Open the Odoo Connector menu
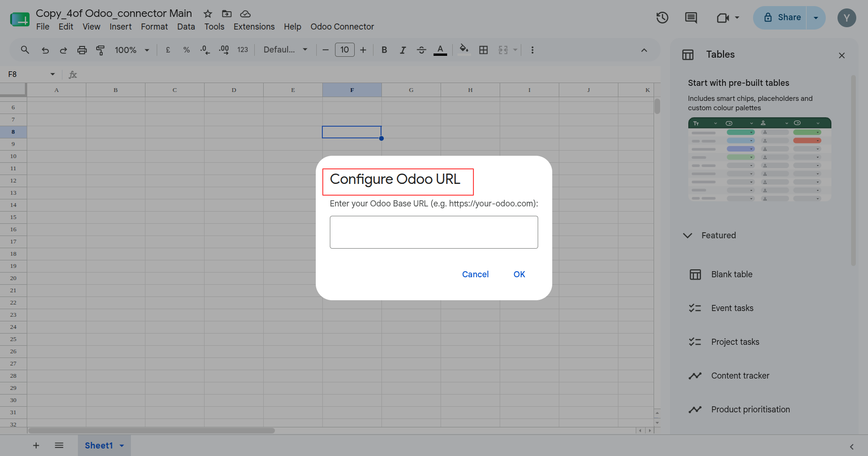The image size is (868, 456). coord(342,27)
